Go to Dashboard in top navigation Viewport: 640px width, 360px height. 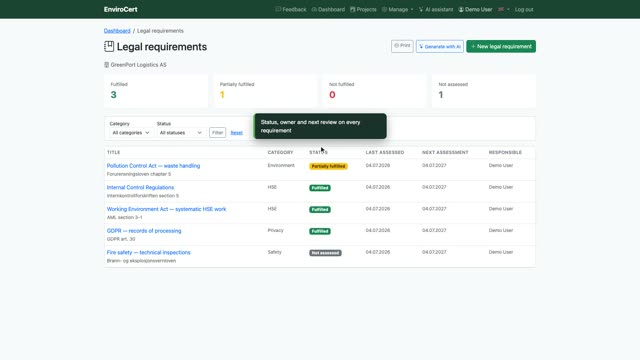tap(328, 9)
